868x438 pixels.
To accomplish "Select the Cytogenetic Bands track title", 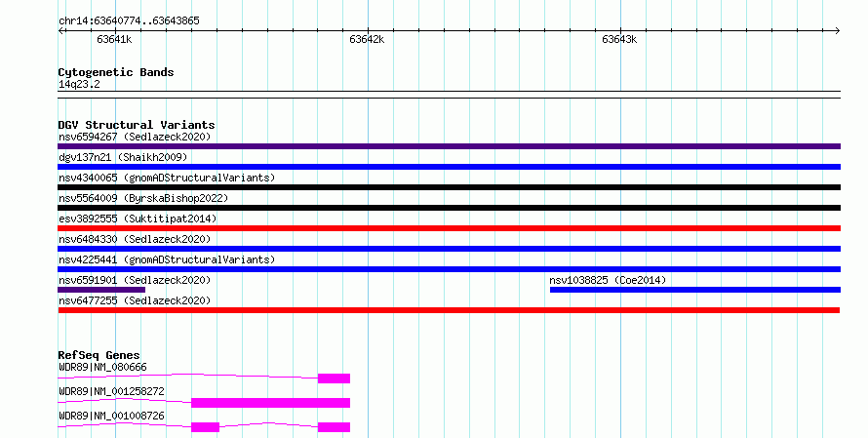I will 116,72.
